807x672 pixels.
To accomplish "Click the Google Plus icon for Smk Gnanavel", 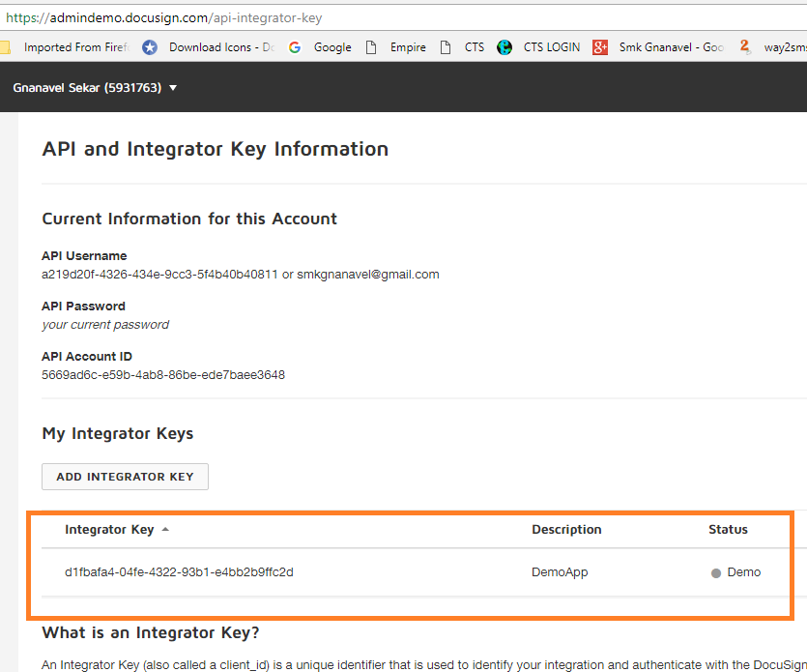I will pos(600,47).
